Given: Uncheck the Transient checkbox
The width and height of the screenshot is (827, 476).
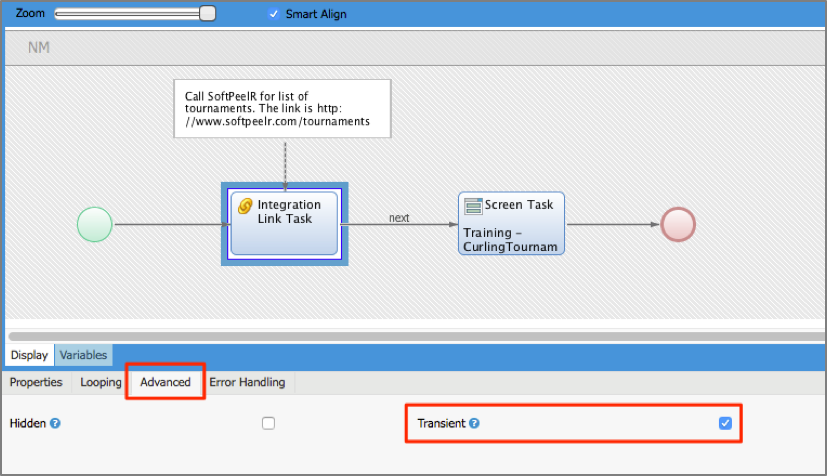Looking at the screenshot, I should coord(725,423).
